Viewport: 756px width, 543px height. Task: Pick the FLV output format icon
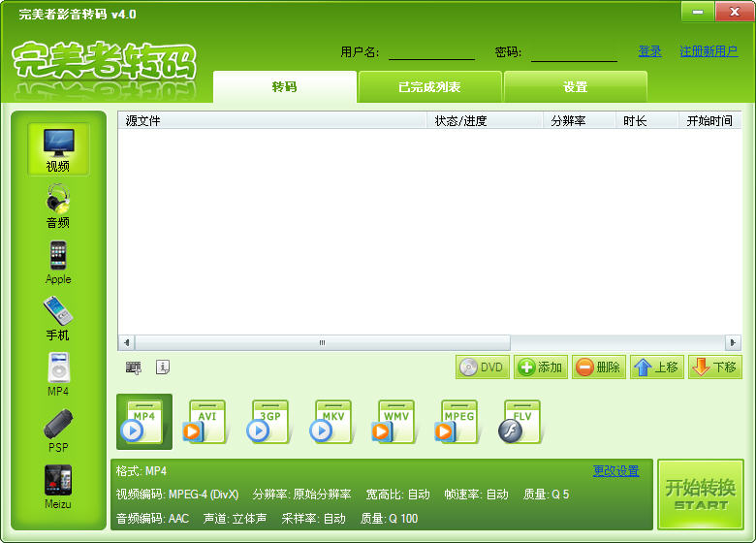tap(520, 422)
